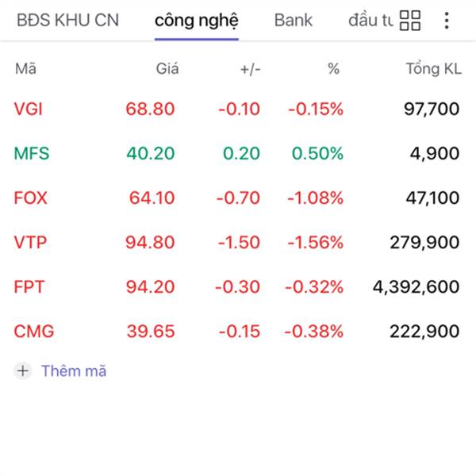Open the three-dot more options menu

[447, 21]
